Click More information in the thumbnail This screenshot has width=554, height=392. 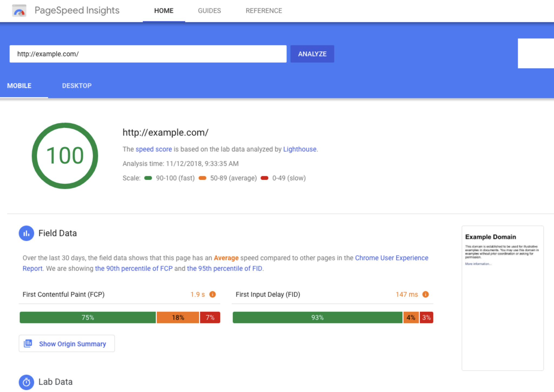[x=478, y=264]
